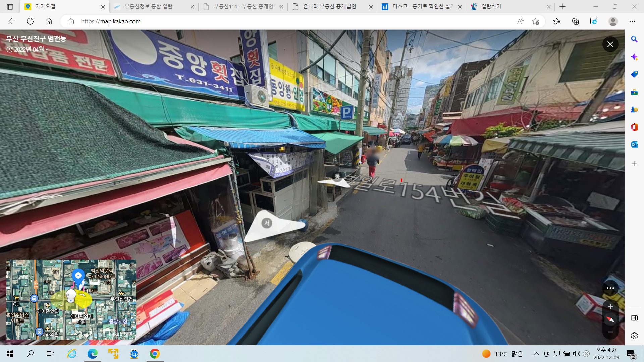644x362 pixels.
Task: Close the 부동산114 tab
Action: pos(281,7)
